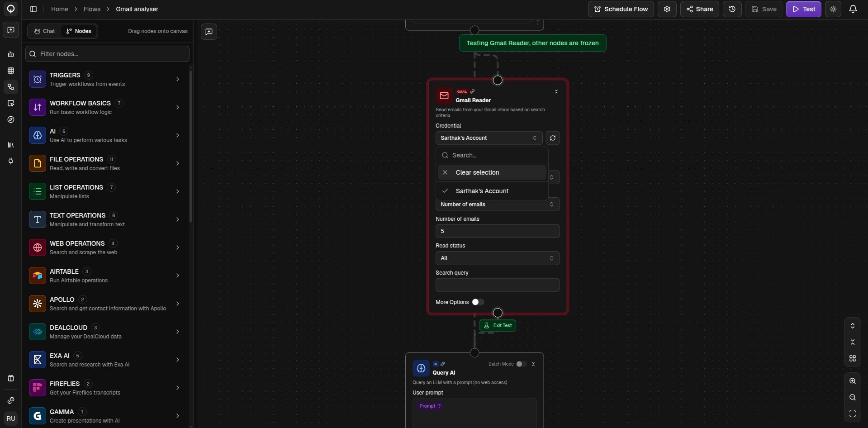Open the Credential dropdown
This screenshot has height=428, width=868.
click(x=489, y=138)
